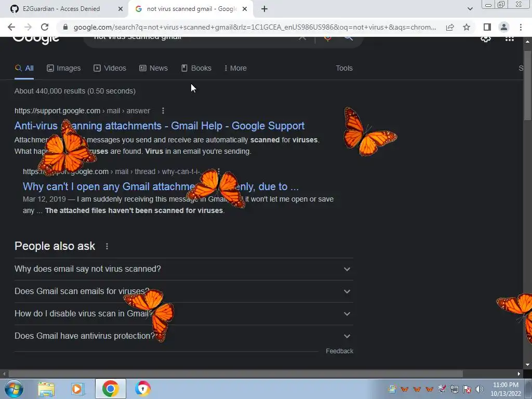Switch to the E2Guardian - Access Denied tab
The width and height of the screenshot is (532, 399).
(61, 9)
